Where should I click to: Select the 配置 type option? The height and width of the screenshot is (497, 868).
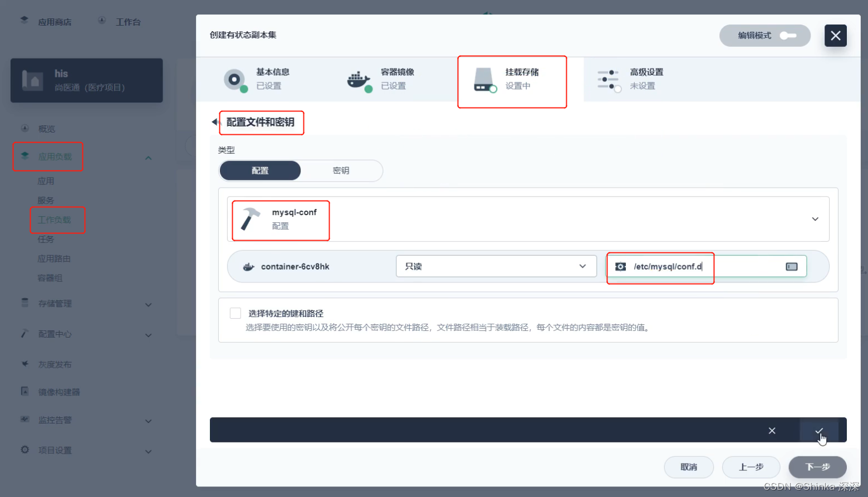[260, 170]
